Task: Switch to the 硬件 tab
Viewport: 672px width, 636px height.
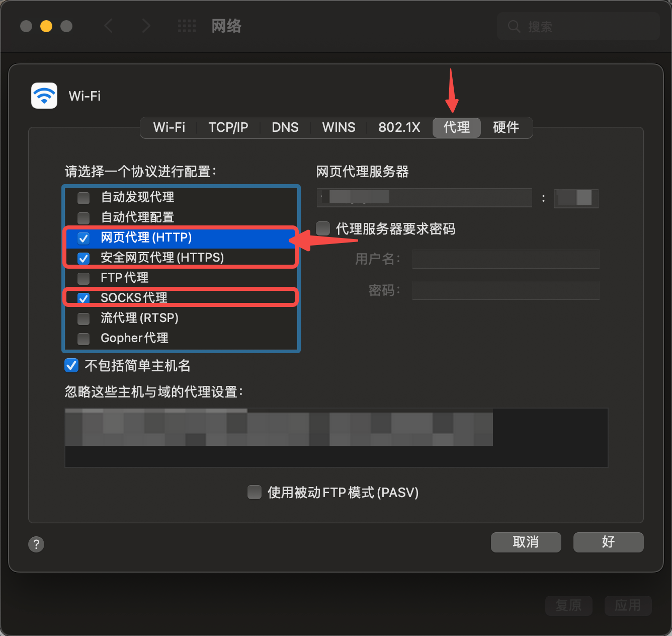Action: [x=506, y=127]
